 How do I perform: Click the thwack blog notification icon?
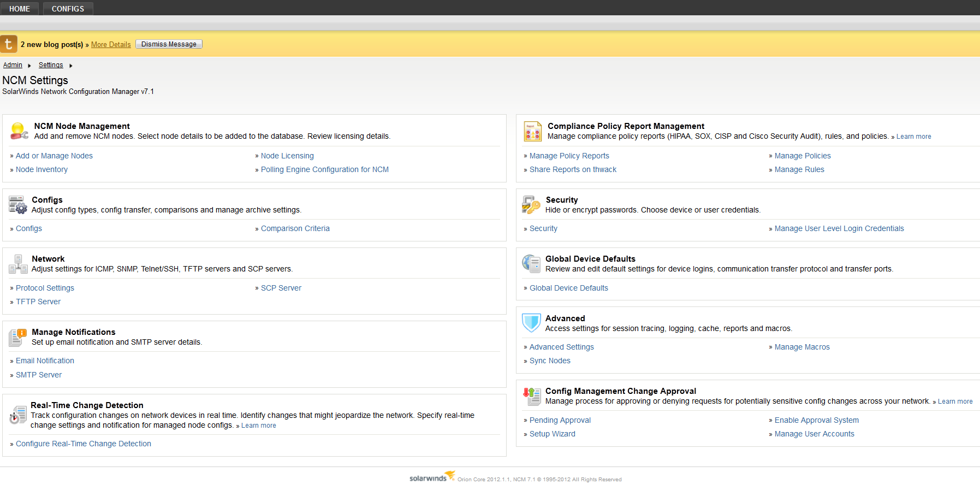[8, 44]
